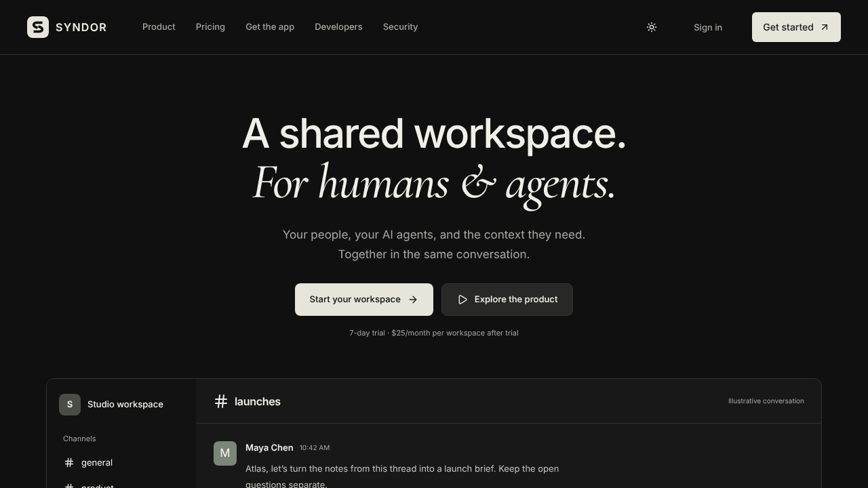The height and width of the screenshot is (488, 868).
Task: Click the 'Your people, your AI agents' subtitle
Action: pos(434,245)
